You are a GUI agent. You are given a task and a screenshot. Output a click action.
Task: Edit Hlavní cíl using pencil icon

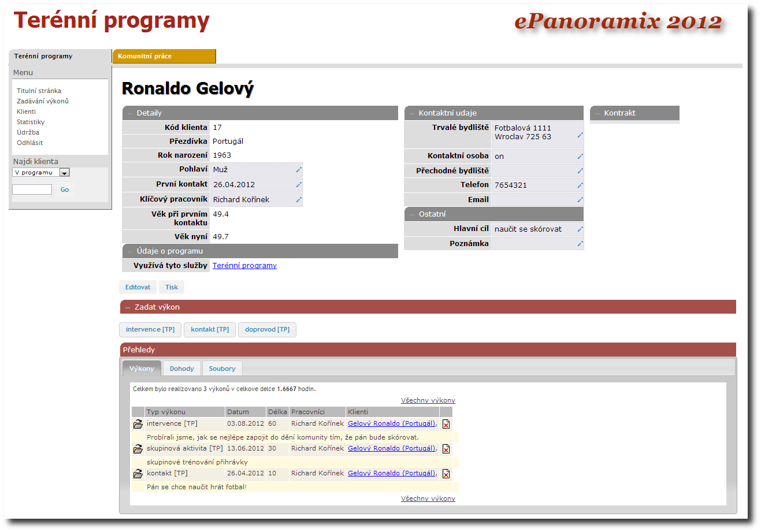[580, 229]
